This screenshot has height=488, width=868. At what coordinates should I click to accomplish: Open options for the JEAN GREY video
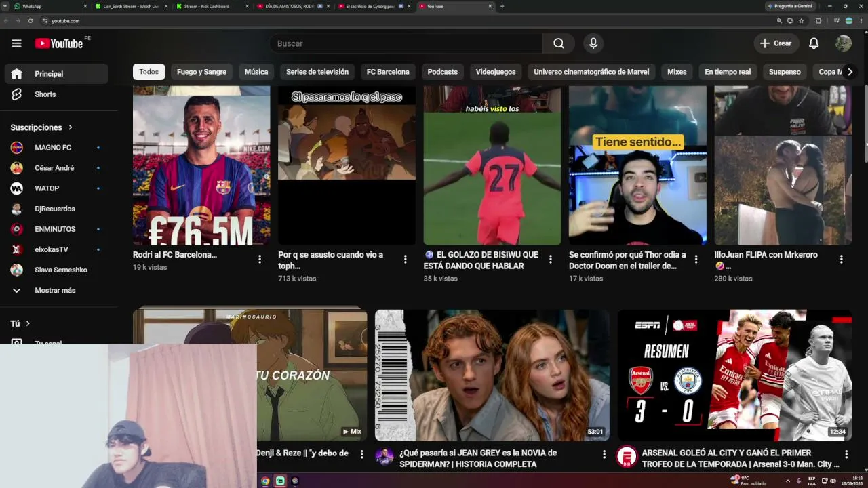[x=604, y=454]
